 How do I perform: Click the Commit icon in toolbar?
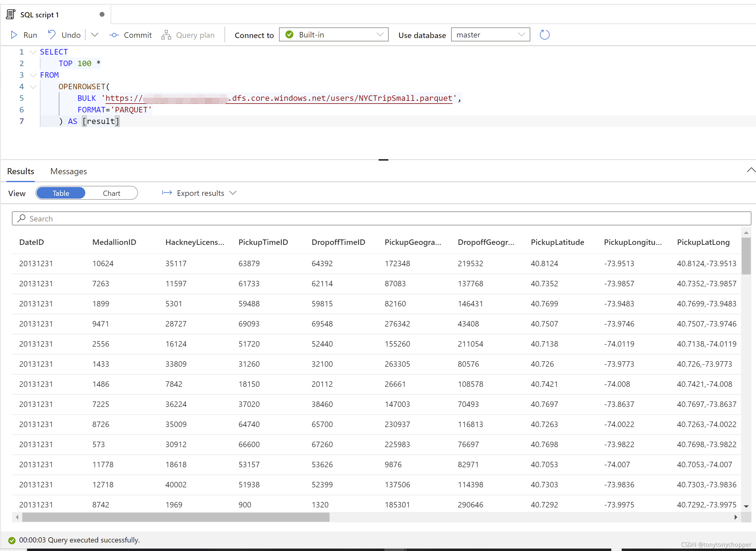pyautogui.click(x=114, y=35)
